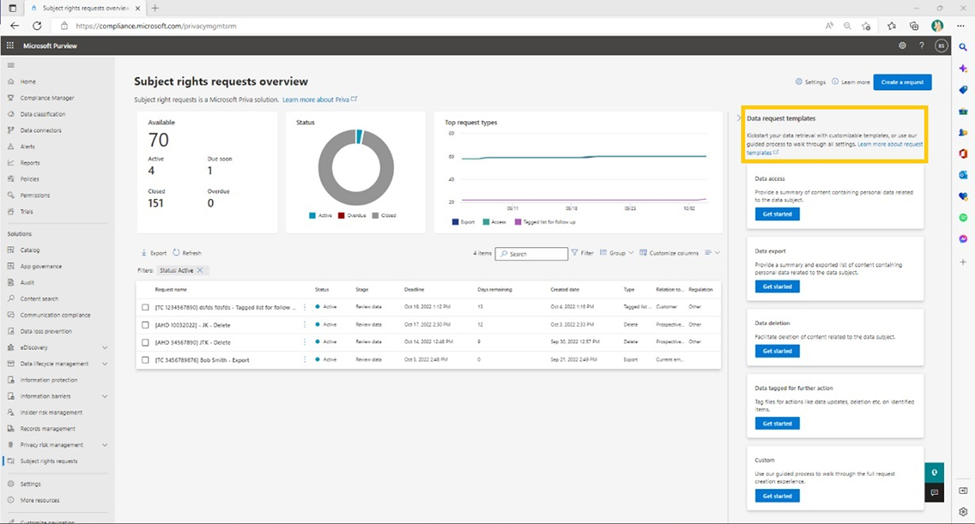The width and height of the screenshot is (975, 524).
Task: Click Get started under Data tagged for further action
Action: tap(777, 423)
